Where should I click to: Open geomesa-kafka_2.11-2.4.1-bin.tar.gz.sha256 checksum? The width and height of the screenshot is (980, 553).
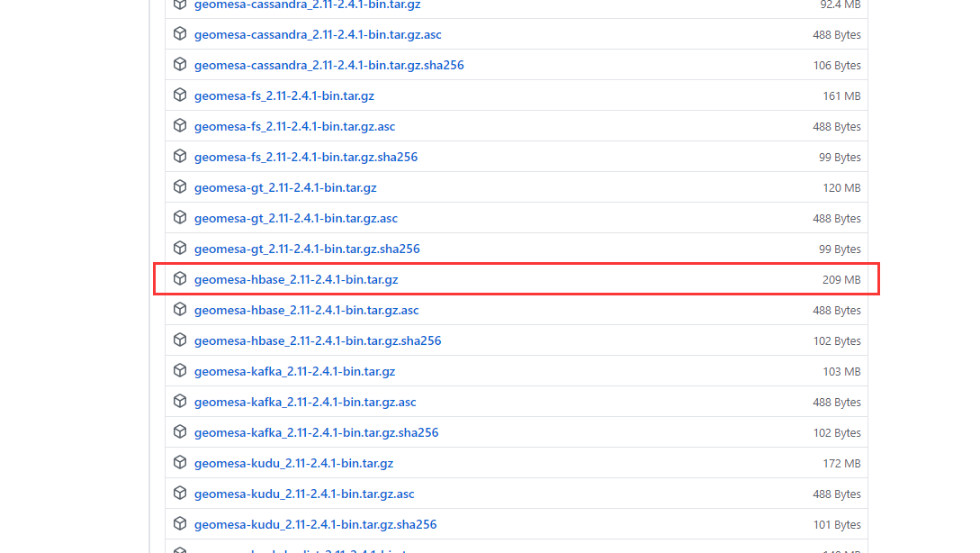[x=316, y=432]
